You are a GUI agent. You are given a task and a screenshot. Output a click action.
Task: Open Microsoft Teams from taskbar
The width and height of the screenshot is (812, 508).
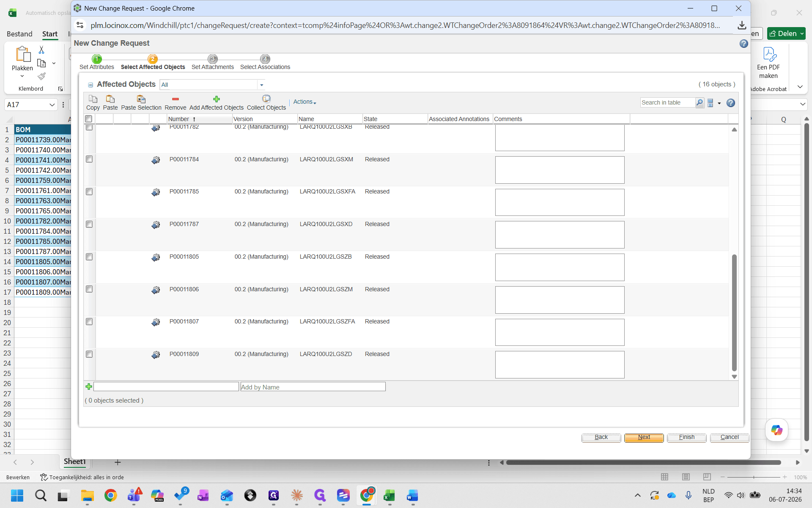point(134,495)
